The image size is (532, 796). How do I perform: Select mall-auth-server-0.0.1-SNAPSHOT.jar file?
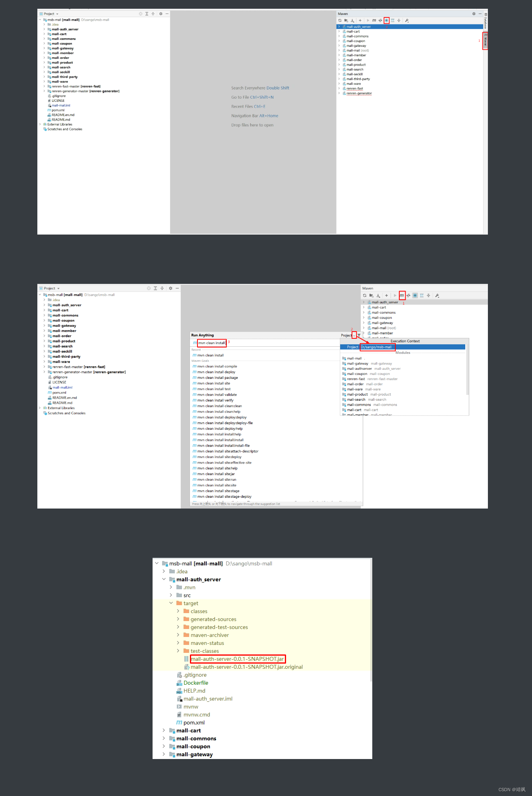pos(238,659)
